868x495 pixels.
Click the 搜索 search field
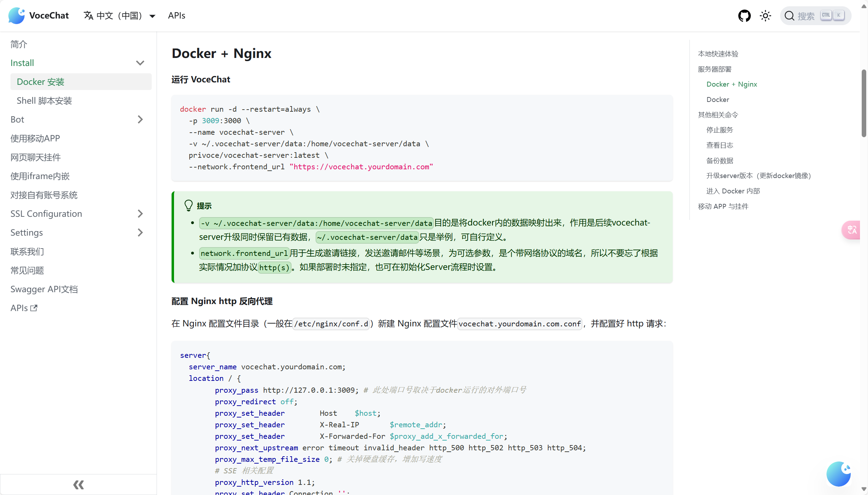pos(815,16)
